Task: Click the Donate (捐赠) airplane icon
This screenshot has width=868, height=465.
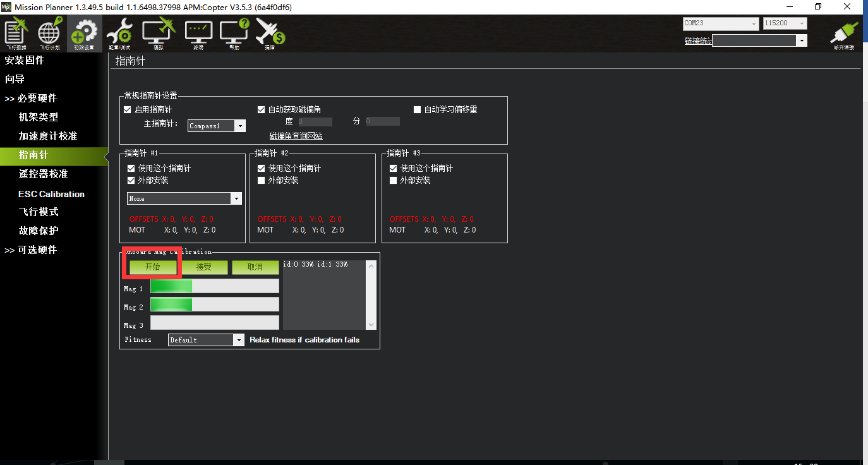Action: click(270, 34)
